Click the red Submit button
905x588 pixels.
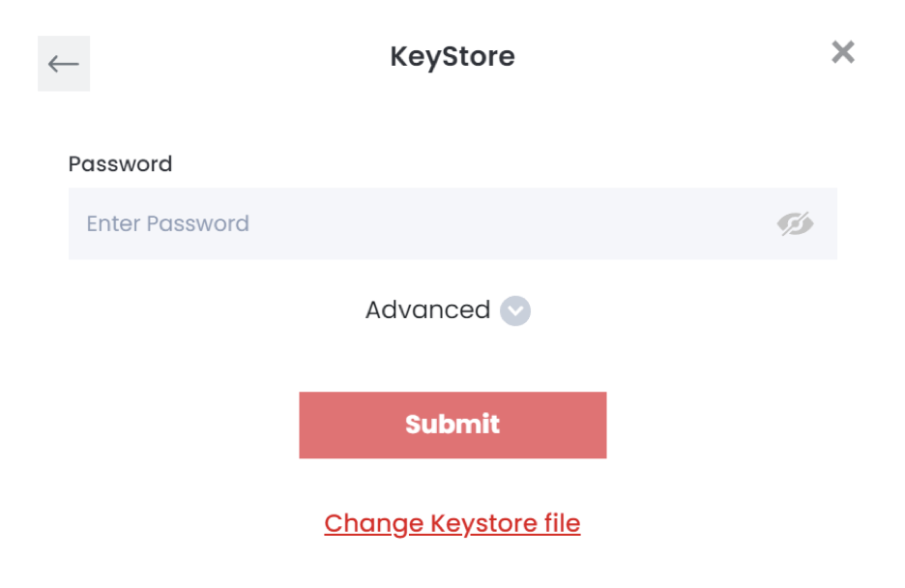[x=452, y=425]
